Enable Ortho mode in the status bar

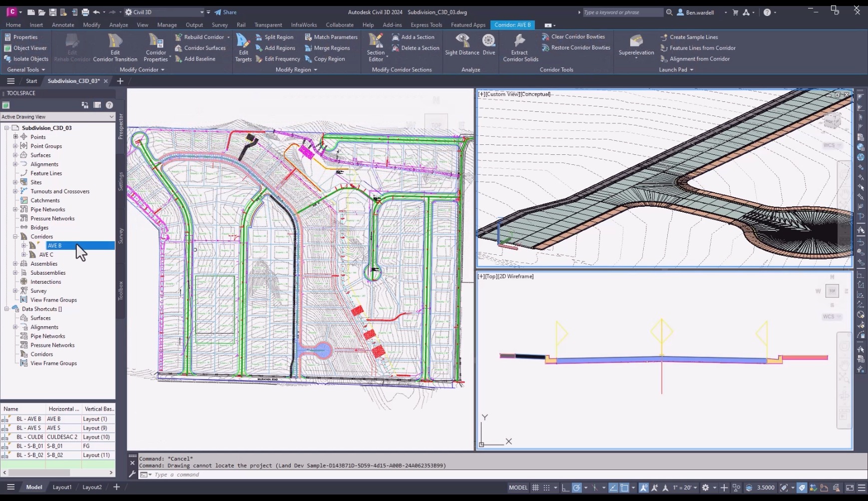point(565,487)
